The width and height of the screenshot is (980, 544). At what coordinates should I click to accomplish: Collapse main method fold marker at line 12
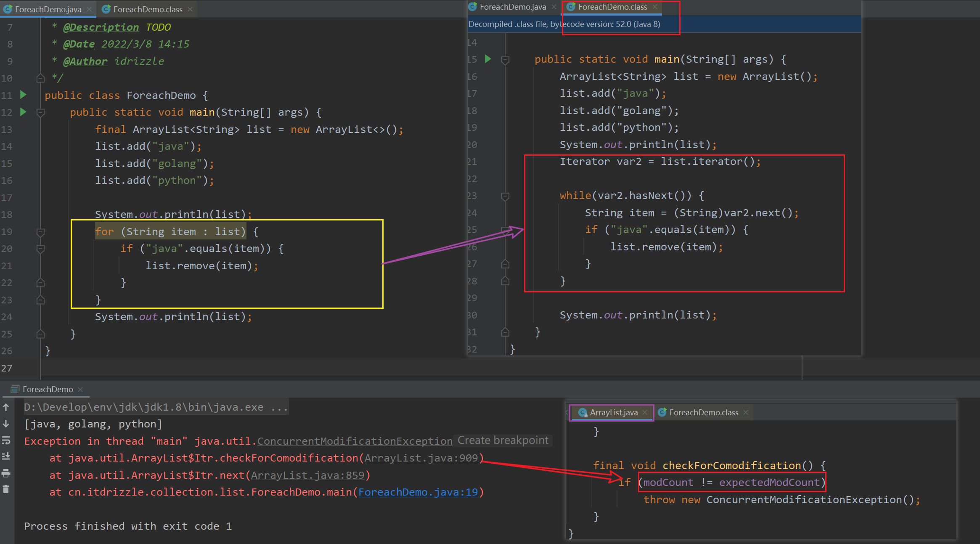40,112
